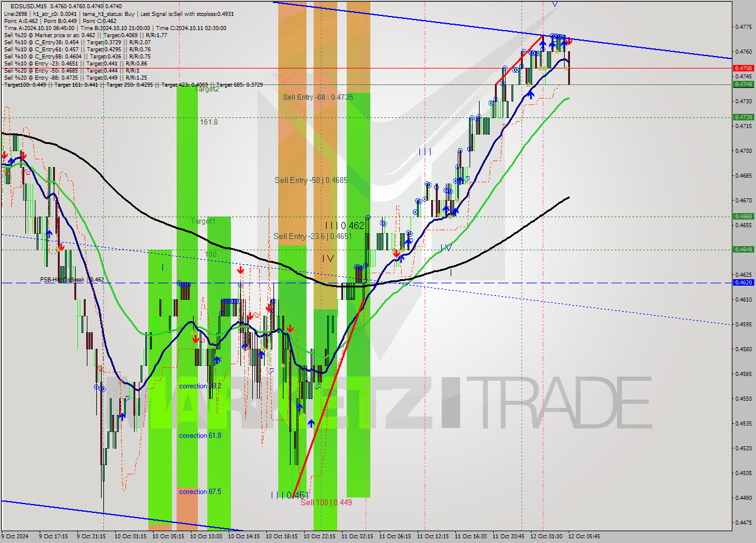Select the FSB-HighToBreak 0.462 label
Viewport: 756px width, 543px height.
[72, 280]
